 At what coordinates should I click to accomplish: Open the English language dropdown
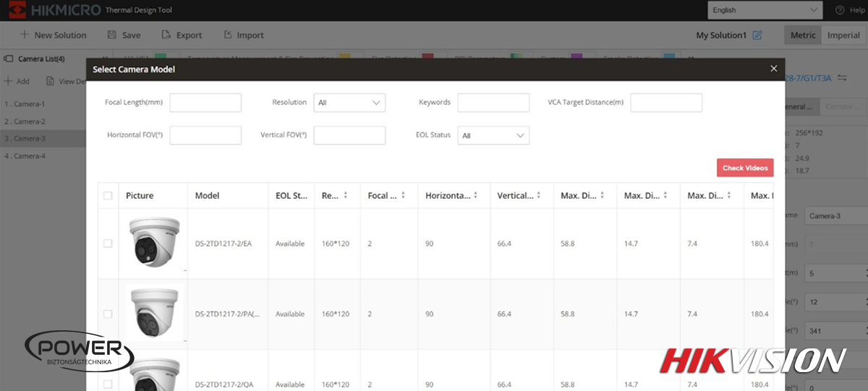click(764, 10)
